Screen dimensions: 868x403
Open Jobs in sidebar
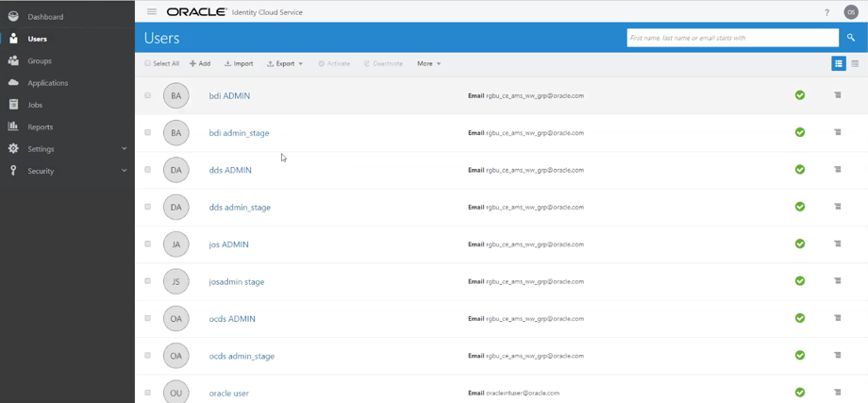[x=35, y=105]
